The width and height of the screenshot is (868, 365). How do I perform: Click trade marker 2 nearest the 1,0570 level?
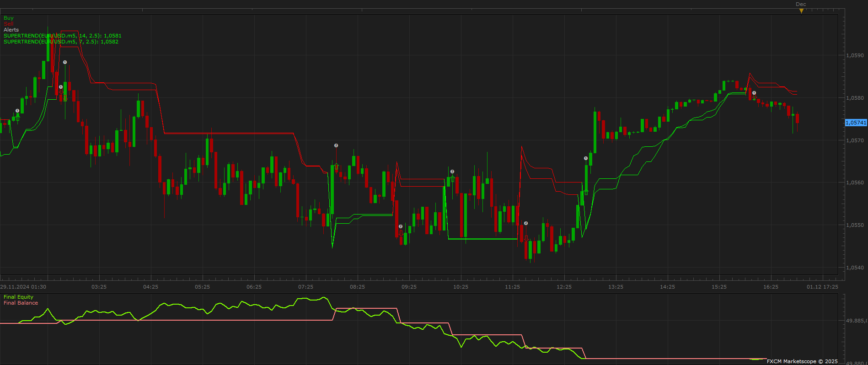point(336,145)
